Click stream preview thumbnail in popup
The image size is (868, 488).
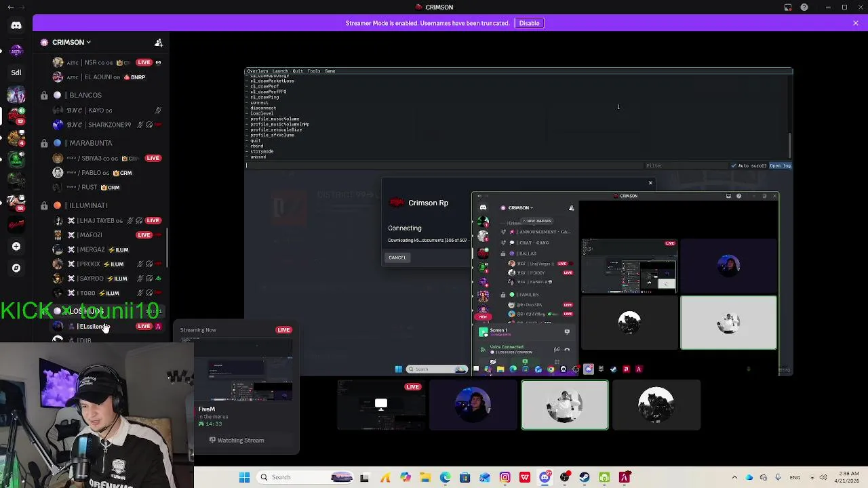[243, 371]
